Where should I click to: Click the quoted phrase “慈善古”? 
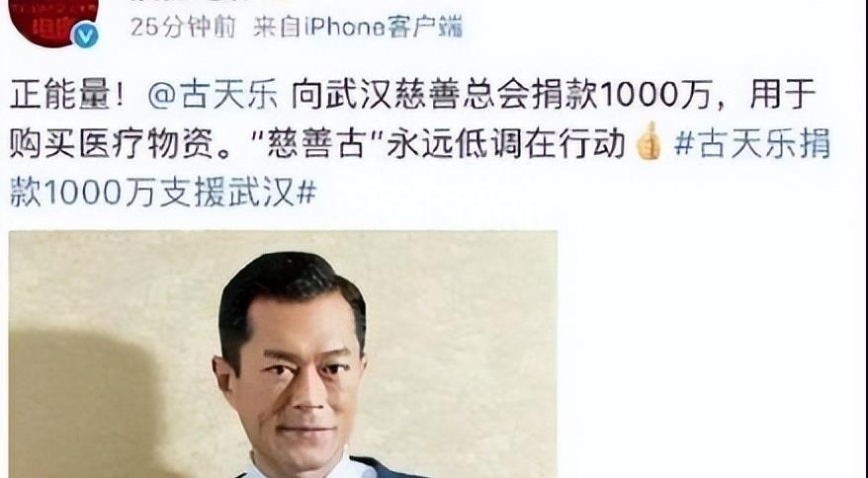pyautogui.click(x=317, y=144)
